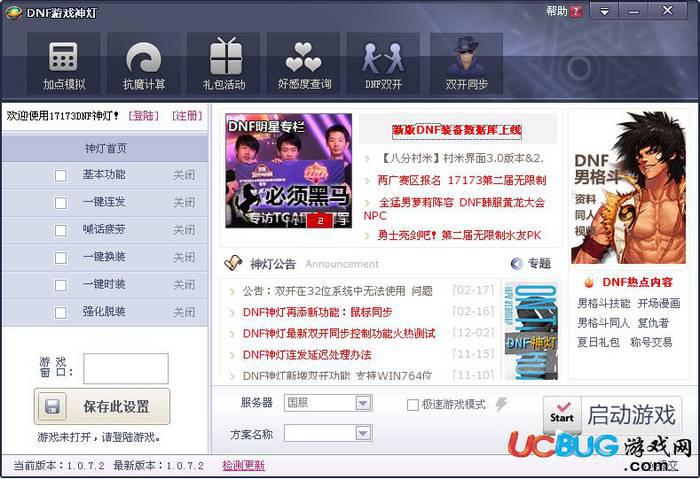Open the 抗魔计算 tool
The width and height of the screenshot is (700, 479).
coord(143,64)
